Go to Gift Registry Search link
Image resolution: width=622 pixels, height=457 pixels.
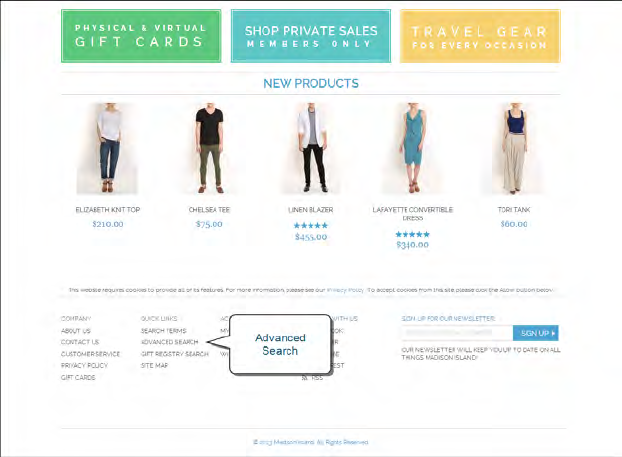175,354
